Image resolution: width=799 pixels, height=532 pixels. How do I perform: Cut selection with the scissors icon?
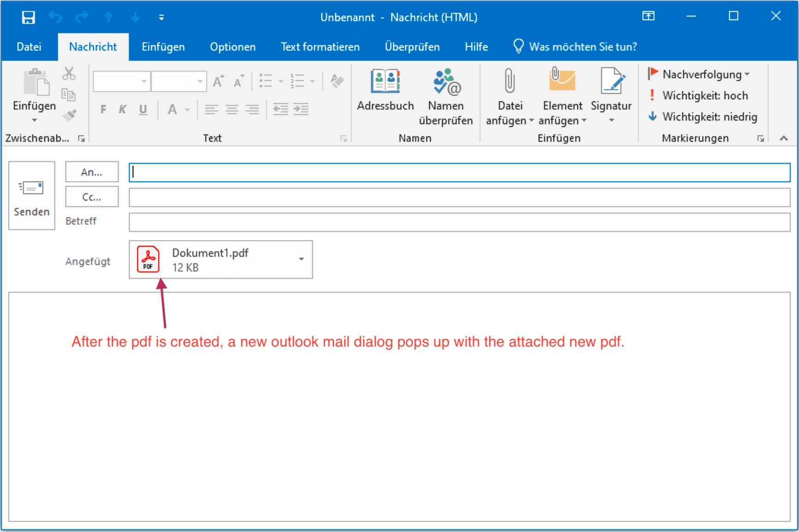[x=69, y=74]
